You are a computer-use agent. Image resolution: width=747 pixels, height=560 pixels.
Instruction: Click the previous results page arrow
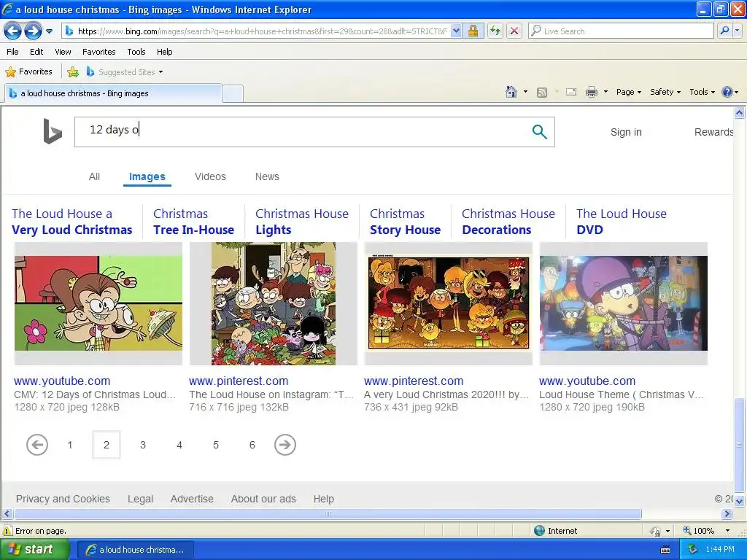pos(36,445)
